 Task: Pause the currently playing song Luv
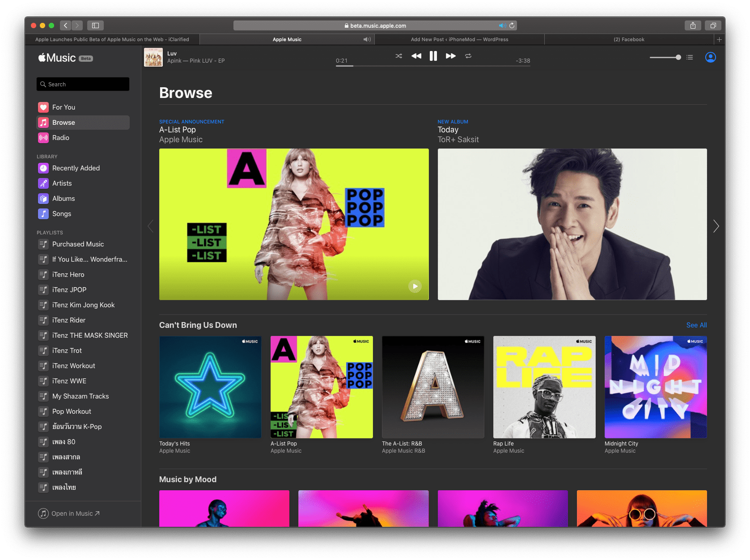pyautogui.click(x=433, y=56)
